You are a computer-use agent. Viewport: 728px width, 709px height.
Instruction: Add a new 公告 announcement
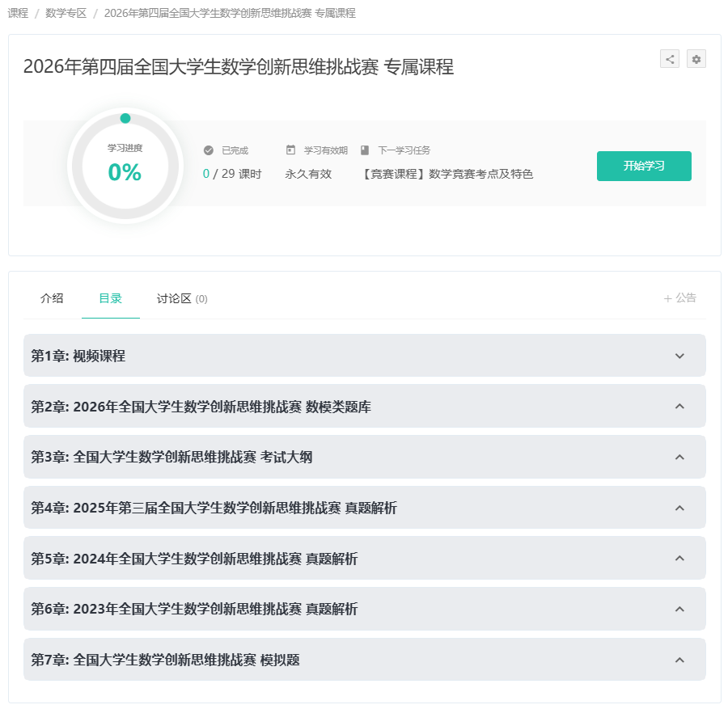pyautogui.click(x=679, y=298)
